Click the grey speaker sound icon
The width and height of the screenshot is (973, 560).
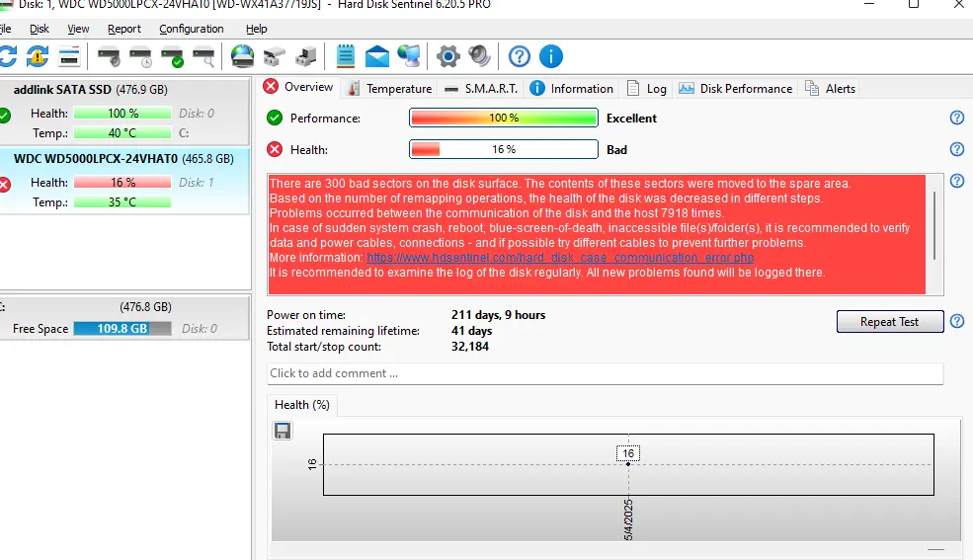coord(479,56)
